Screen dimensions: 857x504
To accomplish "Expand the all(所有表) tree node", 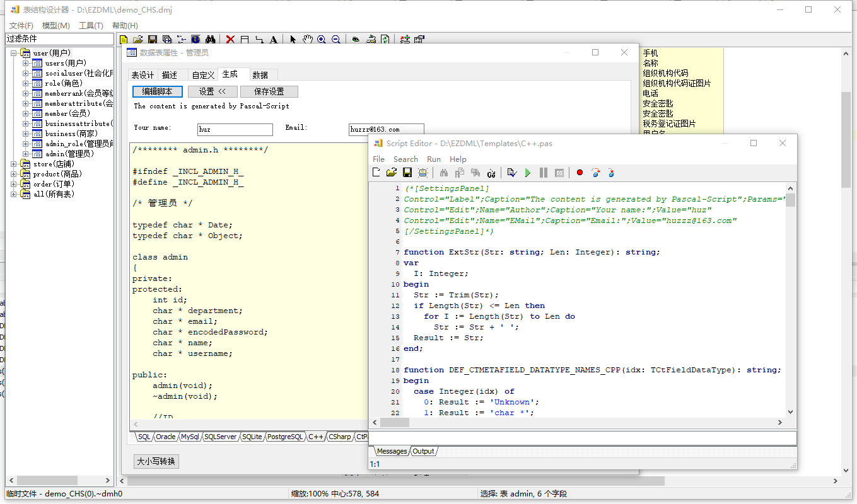I will pyautogui.click(x=14, y=194).
